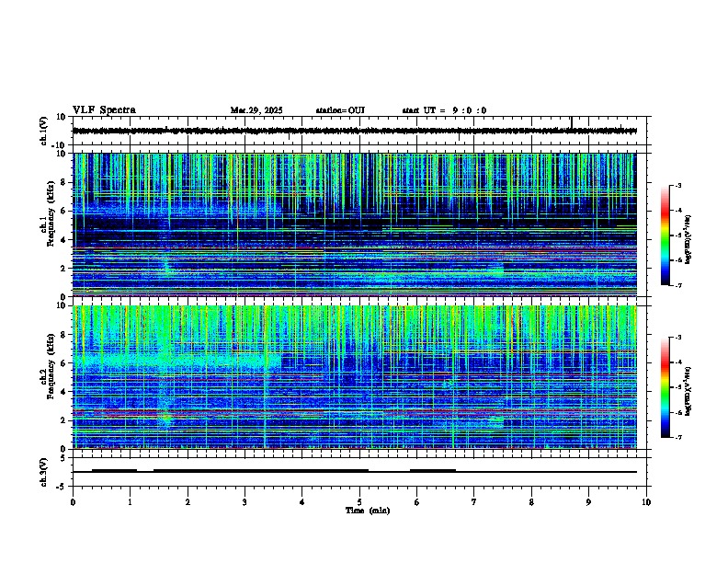The width and height of the screenshot is (728, 563).
Task: Click the ch.2 spectrogram color scale bar
Action: pos(665,387)
